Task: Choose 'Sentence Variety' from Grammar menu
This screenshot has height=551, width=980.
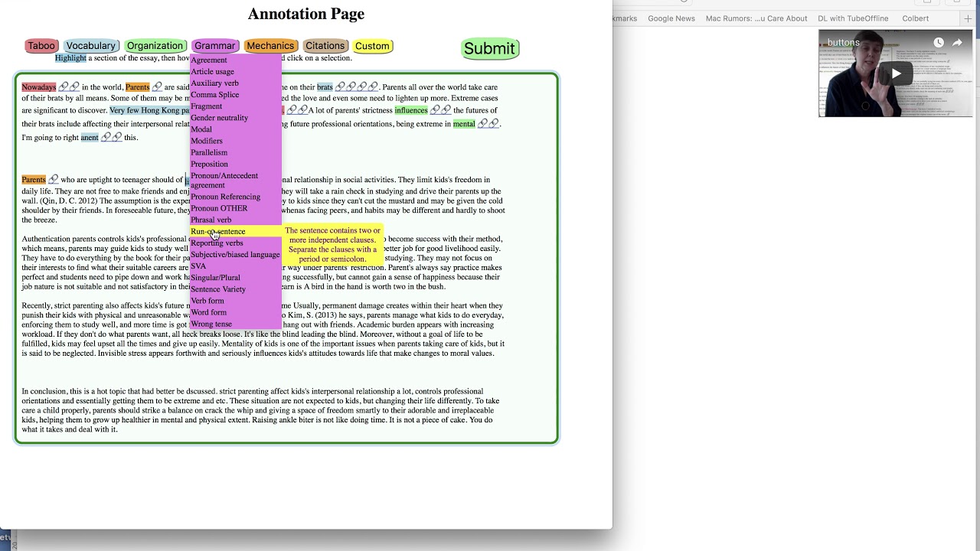Action: (x=235, y=289)
